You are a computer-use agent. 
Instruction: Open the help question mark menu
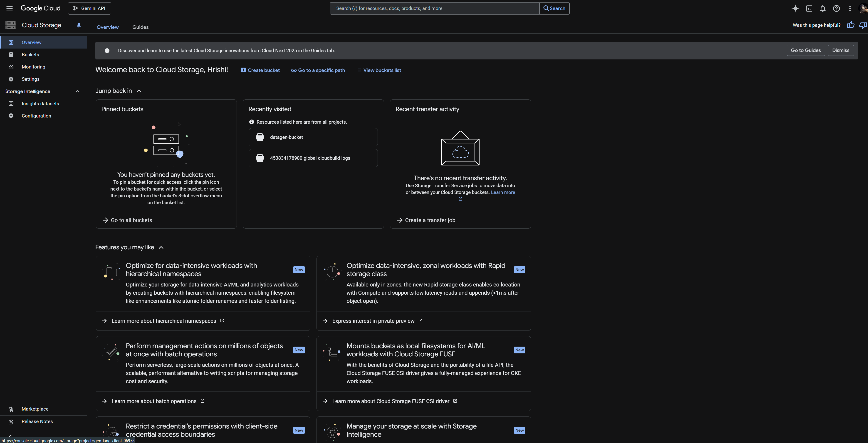[836, 8]
